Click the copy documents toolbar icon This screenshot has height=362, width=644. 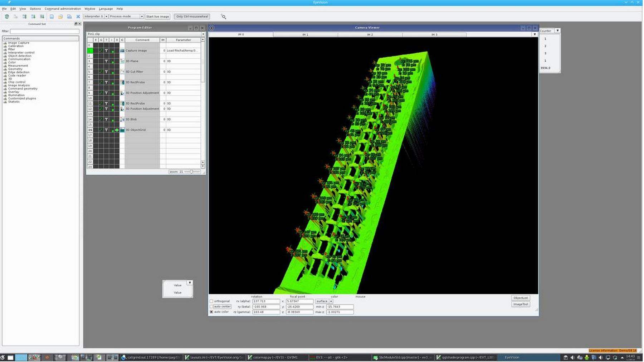[x=69, y=16]
